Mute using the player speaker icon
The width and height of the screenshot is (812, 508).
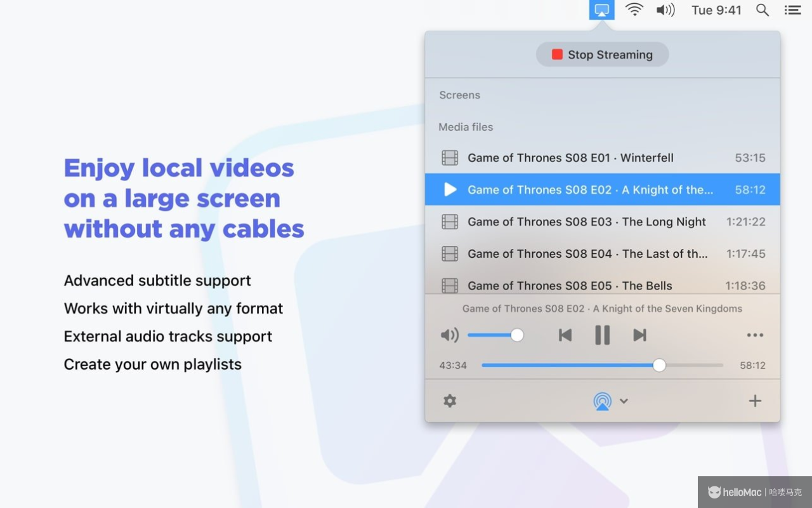pyautogui.click(x=449, y=335)
